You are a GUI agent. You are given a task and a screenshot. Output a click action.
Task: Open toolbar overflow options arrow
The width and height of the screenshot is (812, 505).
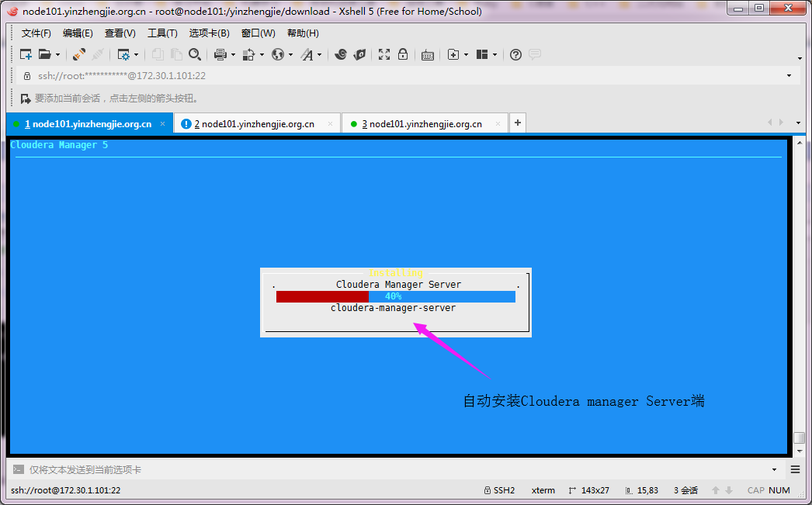click(800, 58)
